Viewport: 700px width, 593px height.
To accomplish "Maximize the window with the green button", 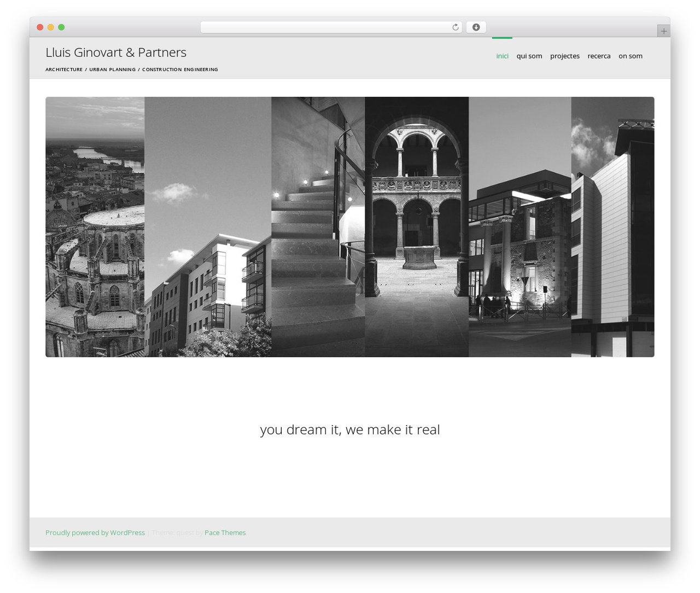I will coord(61,27).
